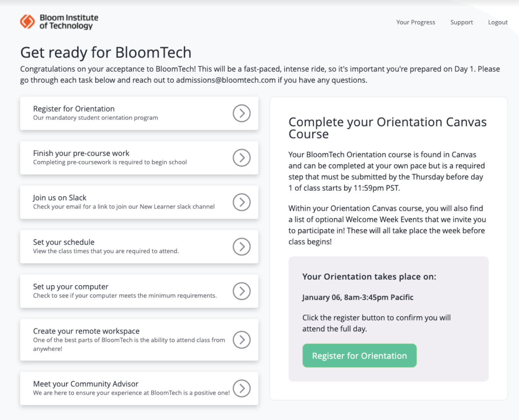Open the Support menu item
519x420 pixels.
(461, 22)
